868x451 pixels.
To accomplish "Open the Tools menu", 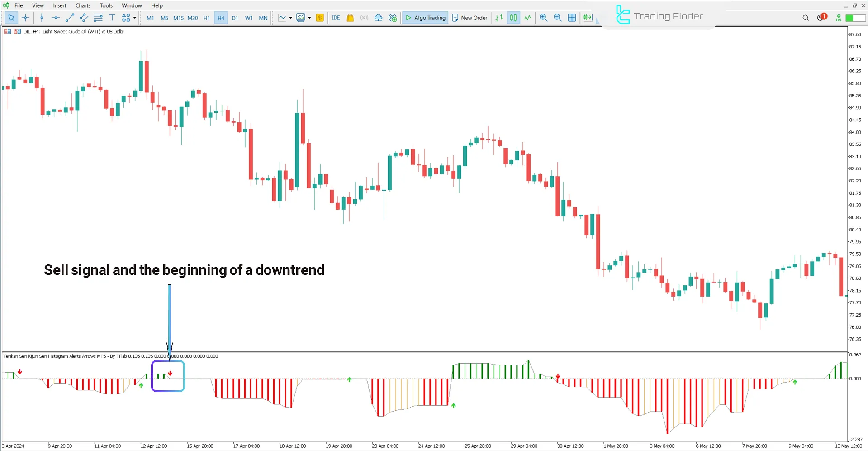I will point(106,5).
